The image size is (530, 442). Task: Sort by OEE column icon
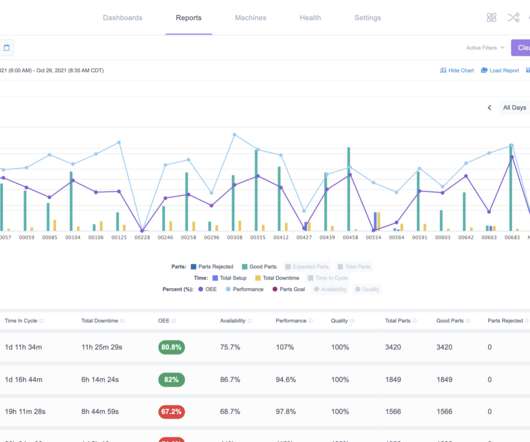[x=174, y=321]
